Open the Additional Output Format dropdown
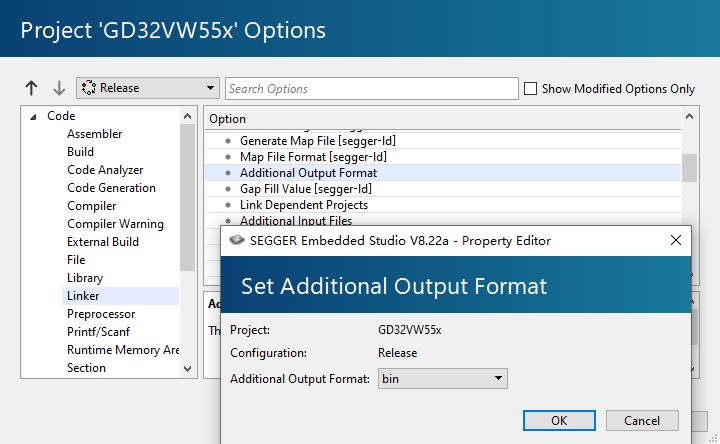Screen dimensions: 720x444 coord(497,379)
